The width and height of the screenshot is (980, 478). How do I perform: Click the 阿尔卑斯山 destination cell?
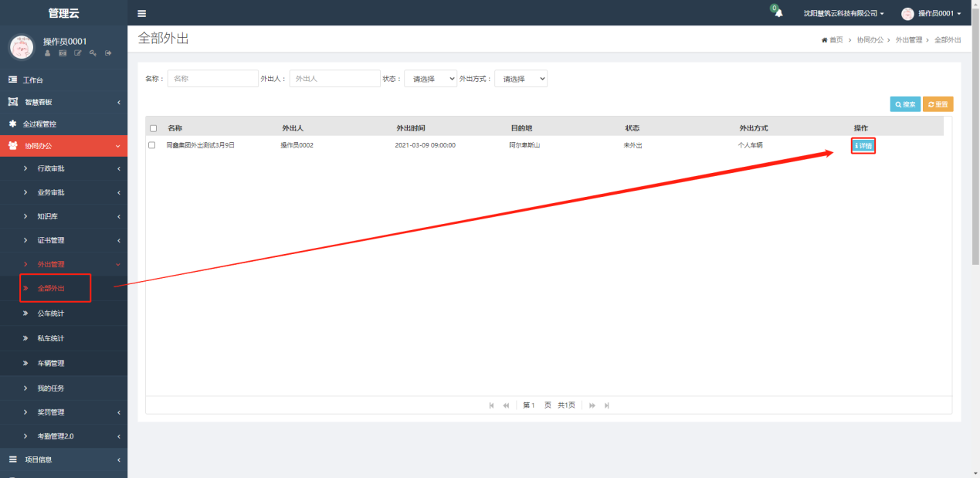click(x=524, y=145)
